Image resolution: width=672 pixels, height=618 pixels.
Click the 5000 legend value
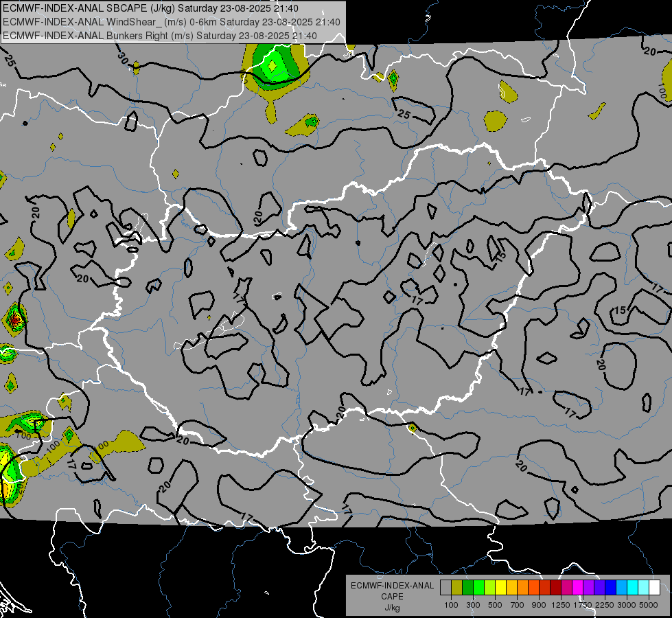649,605
